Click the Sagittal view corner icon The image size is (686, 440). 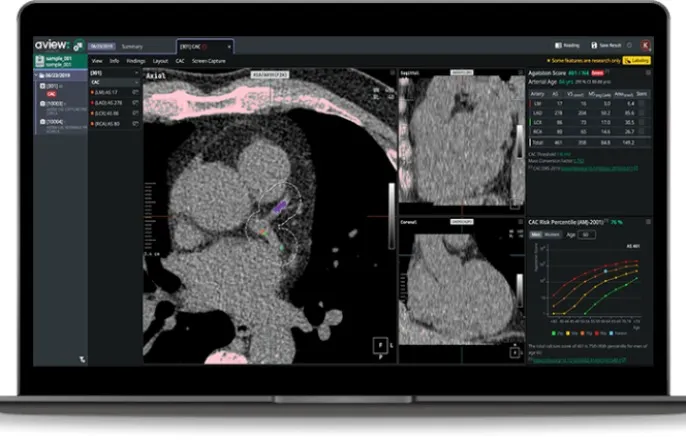pos(520,73)
